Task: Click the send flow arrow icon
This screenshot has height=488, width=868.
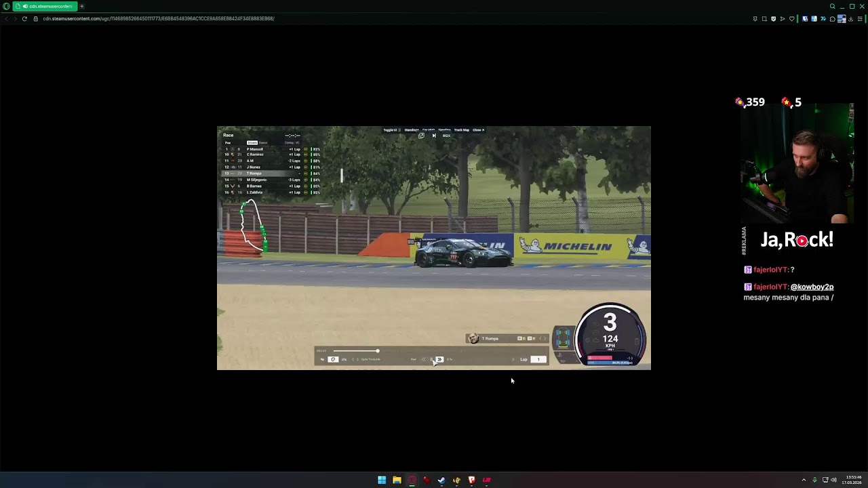Action: pos(782,19)
